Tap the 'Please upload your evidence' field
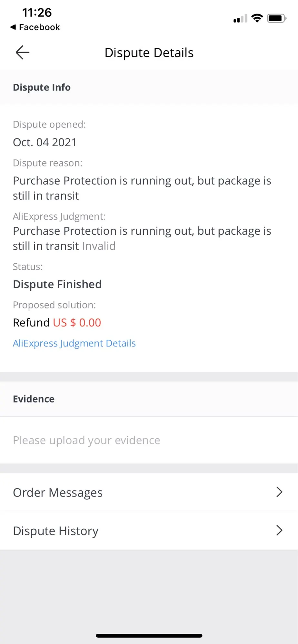The height and width of the screenshot is (644, 298). click(86, 440)
